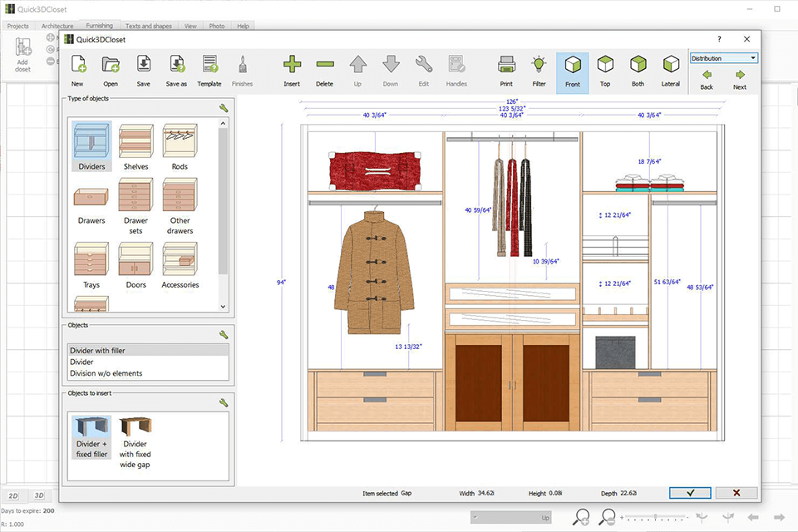Open the Print tool in toolbar
The height and width of the screenshot is (532, 798).
point(506,66)
